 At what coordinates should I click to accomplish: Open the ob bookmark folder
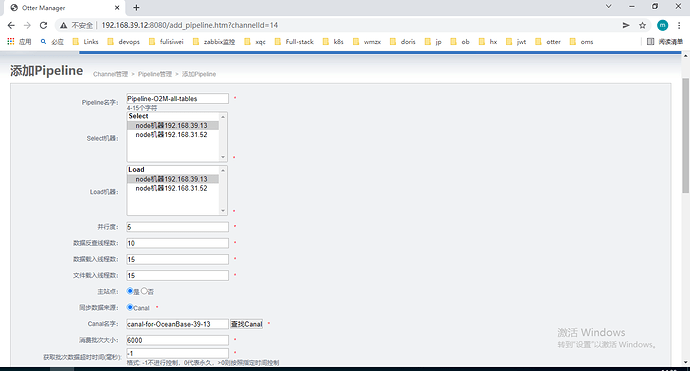pyautogui.click(x=460, y=42)
